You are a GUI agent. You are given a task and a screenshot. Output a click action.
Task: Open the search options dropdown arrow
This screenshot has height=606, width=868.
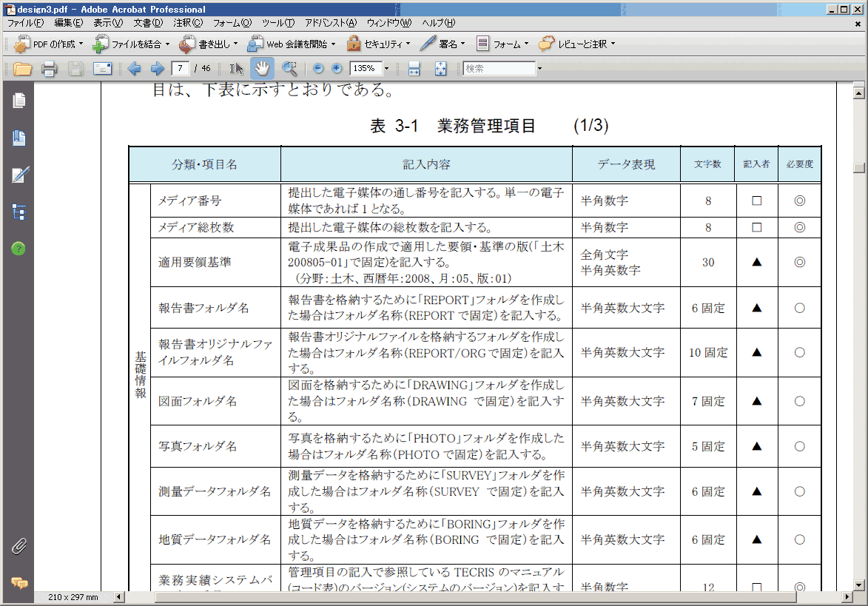pyautogui.click(x=539, y=69)
